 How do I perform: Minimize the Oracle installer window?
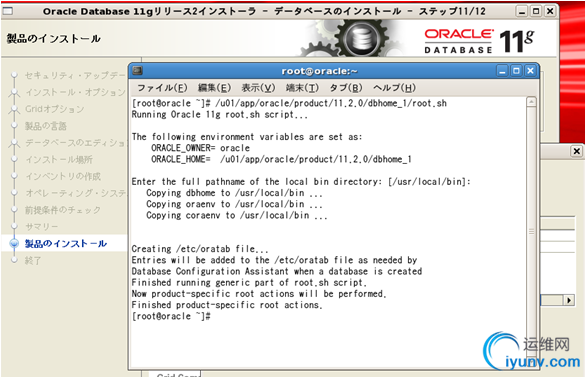tap(522, 11)
